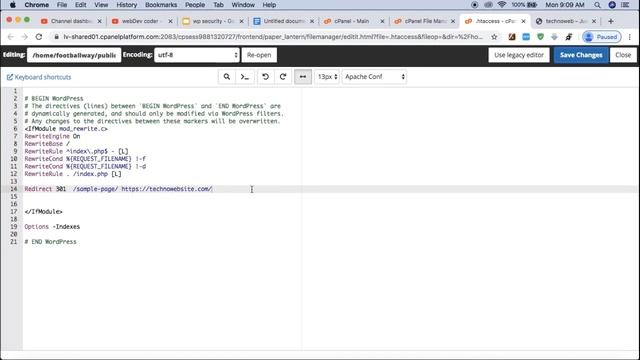Bookmark this page with star icon
640x360 pixels.
(x=494, y=37)
